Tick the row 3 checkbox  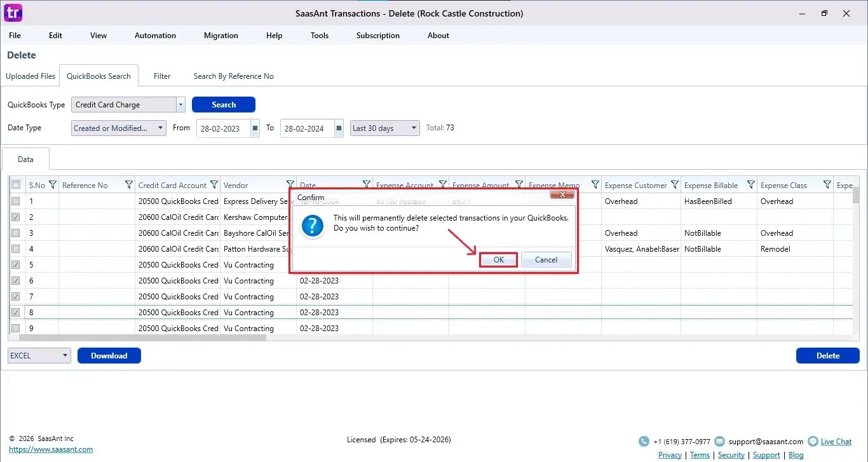click(16, 233)
